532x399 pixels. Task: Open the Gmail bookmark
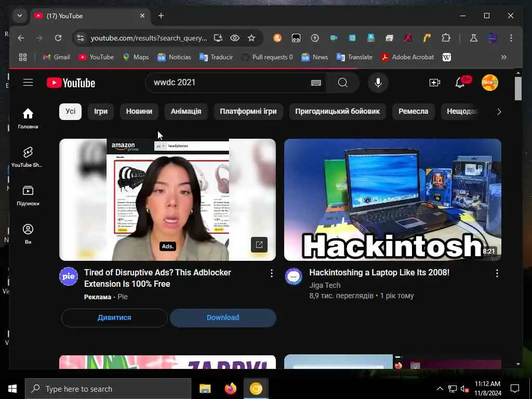(56, 57)
